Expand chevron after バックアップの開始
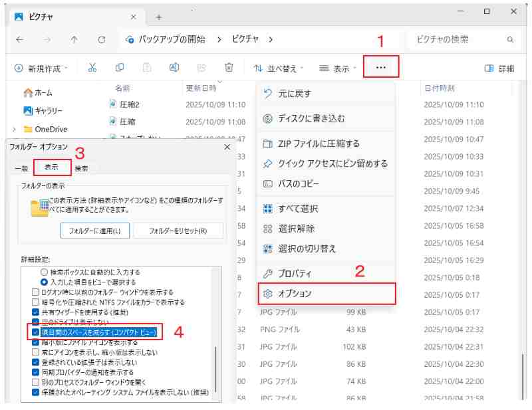 tap(219, 40)
